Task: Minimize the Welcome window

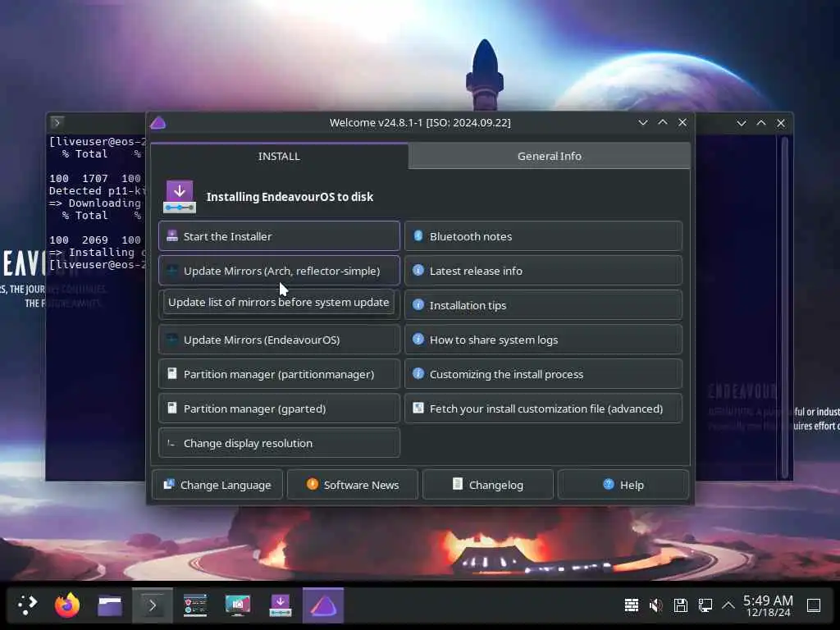Action: (643, 123)
